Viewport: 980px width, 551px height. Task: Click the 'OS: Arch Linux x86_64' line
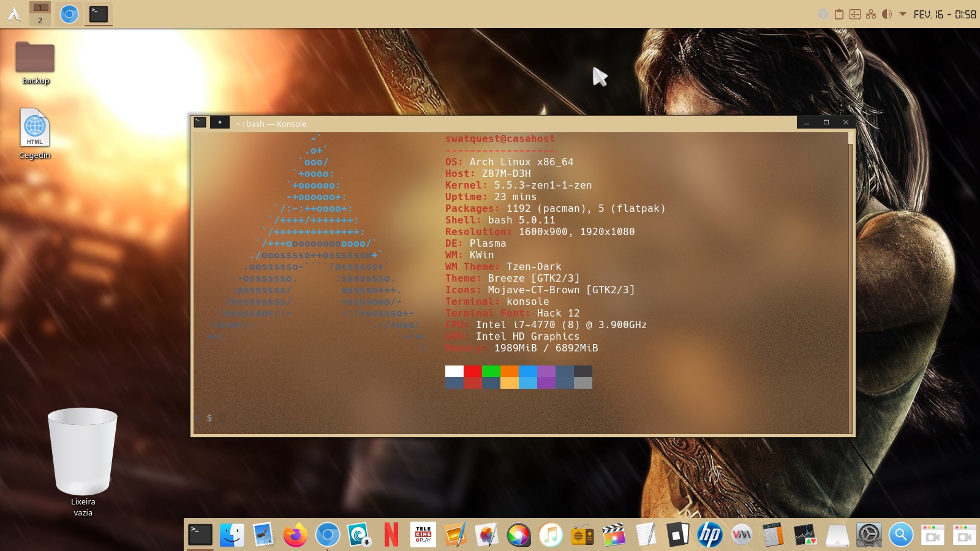510,162
